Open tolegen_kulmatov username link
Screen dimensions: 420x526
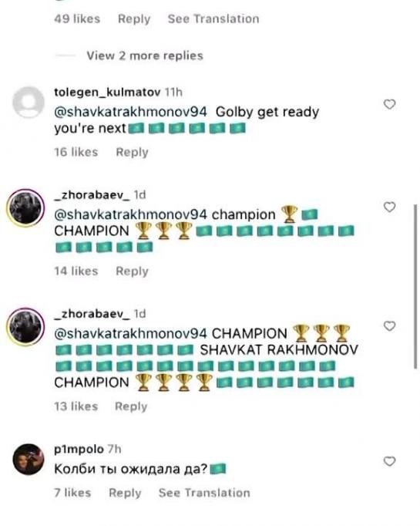(x=107, y=93)
